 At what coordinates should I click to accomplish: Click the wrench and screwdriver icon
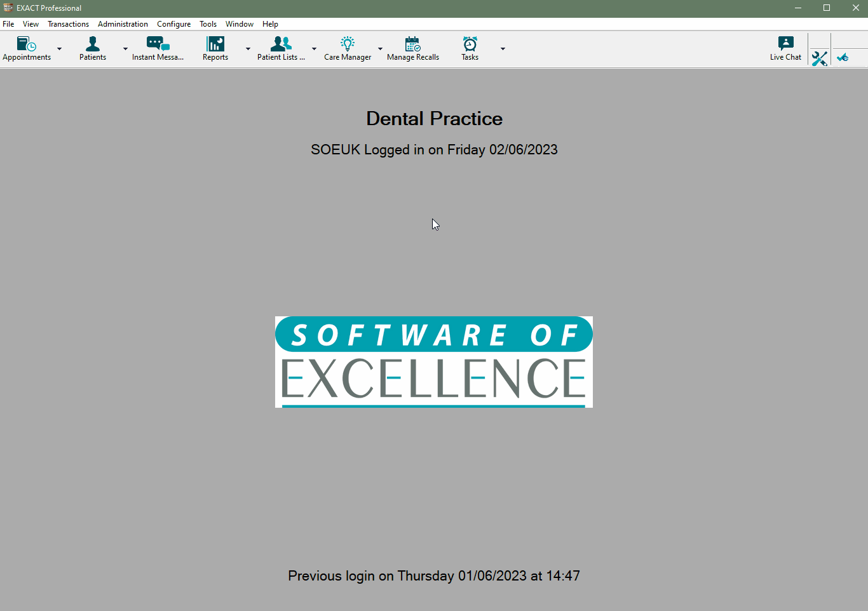819,58
